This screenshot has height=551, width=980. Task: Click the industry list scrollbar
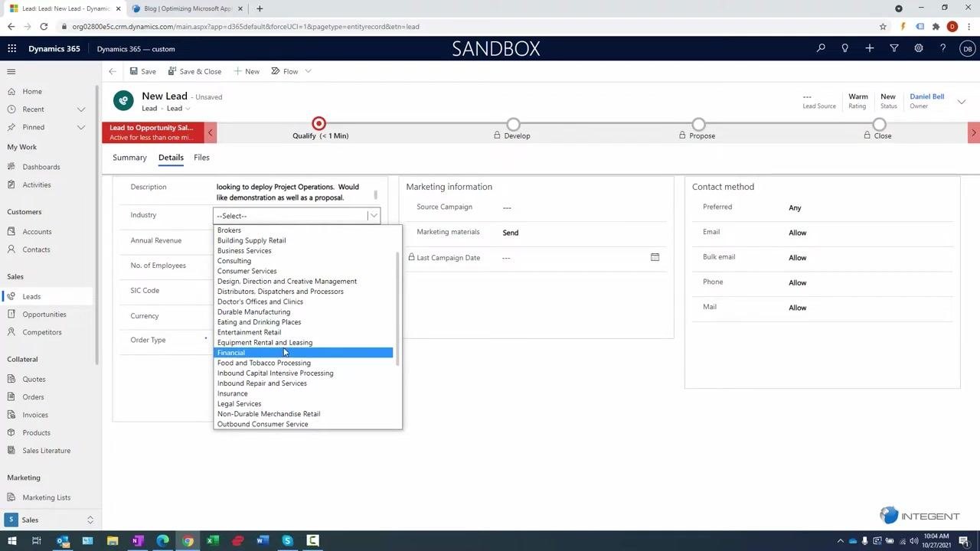397,308
